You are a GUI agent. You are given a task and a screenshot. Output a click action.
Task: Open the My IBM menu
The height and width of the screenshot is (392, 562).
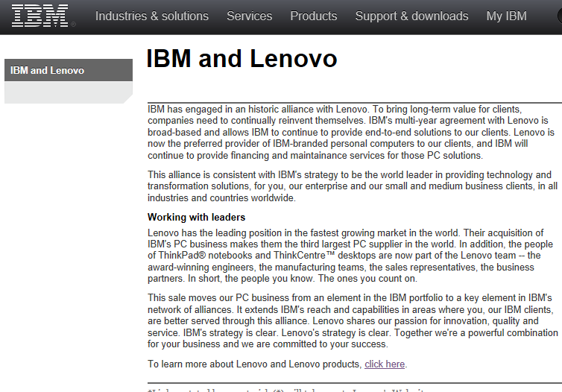coord(506,16)
